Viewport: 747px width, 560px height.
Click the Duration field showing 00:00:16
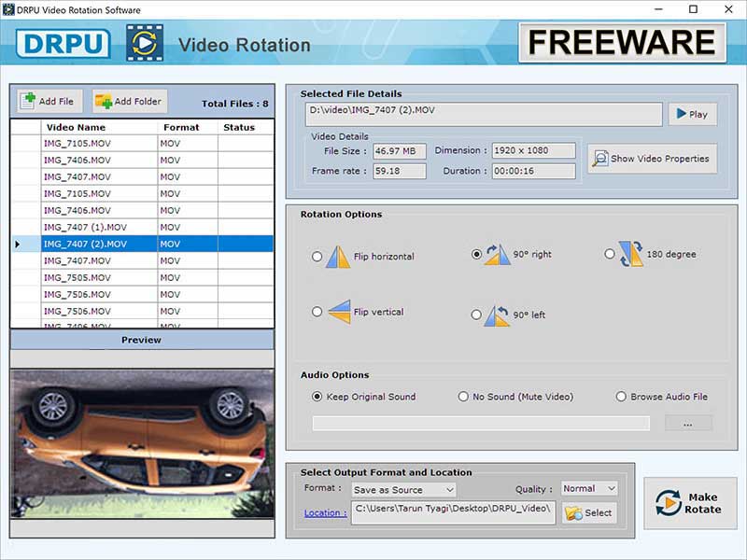point(533,171)
